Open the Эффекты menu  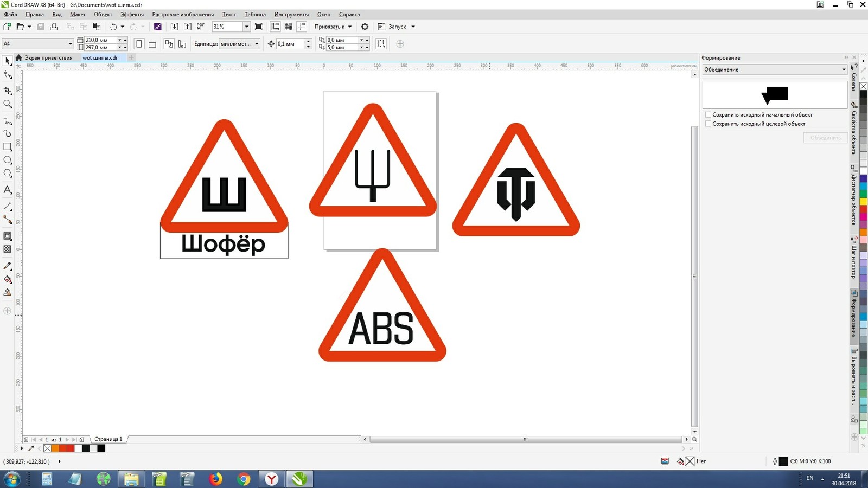click(132, 15)
